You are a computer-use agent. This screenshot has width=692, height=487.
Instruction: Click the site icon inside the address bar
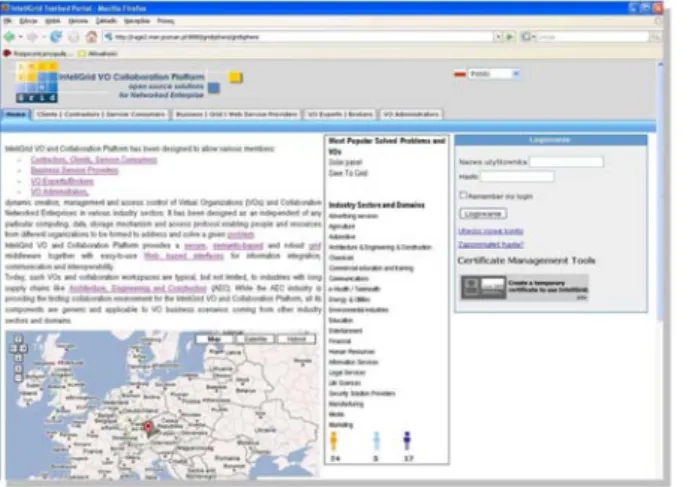[109, 37]
